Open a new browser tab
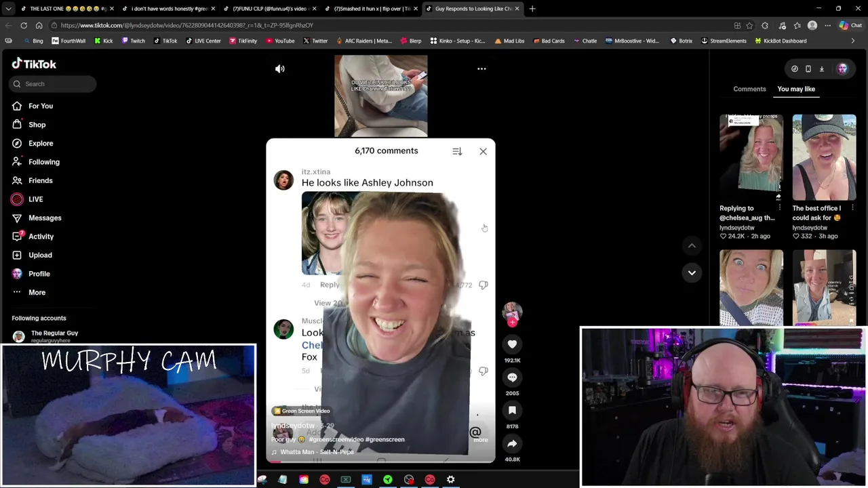 click(532, 9)
